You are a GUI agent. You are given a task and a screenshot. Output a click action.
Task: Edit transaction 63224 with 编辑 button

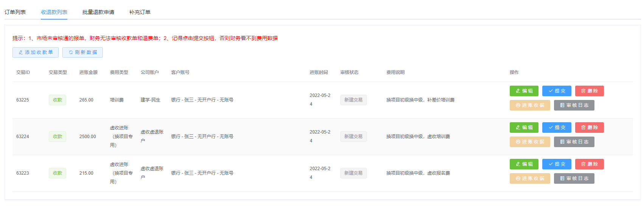524,128
